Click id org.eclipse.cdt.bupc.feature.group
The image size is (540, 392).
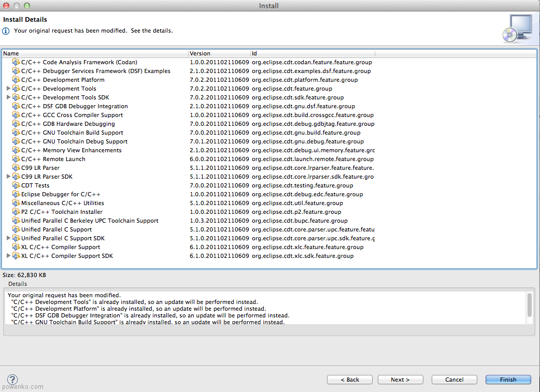click(x=300, y=221)
